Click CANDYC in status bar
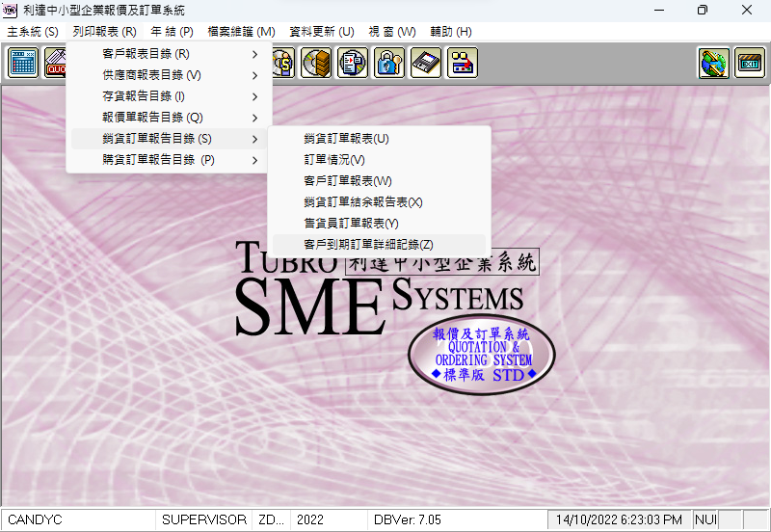The width and height of the screenshot is (771, 532). tap(35, 519)
